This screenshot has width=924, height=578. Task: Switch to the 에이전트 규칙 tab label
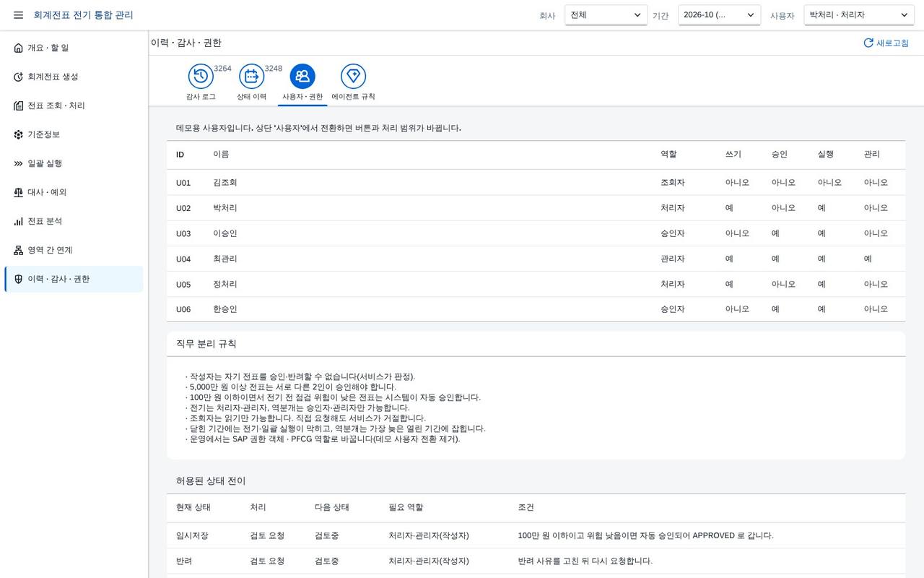pos(353,96)
